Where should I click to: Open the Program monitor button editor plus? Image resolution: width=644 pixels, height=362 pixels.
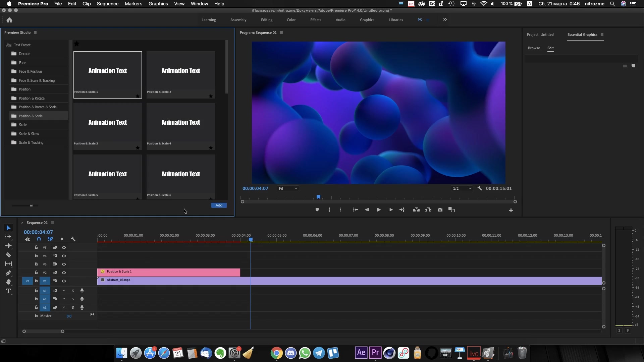(x=511, y=210)
